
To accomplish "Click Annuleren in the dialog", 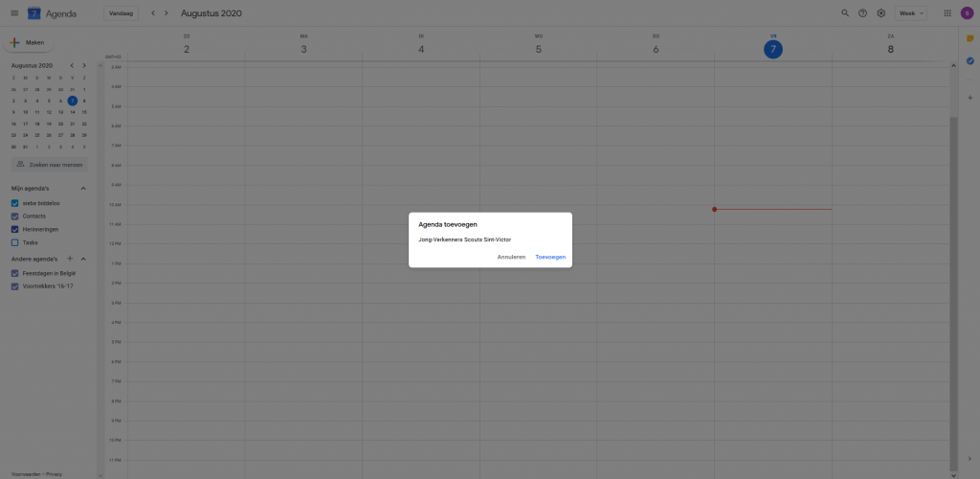I will (x=511, y=257).
